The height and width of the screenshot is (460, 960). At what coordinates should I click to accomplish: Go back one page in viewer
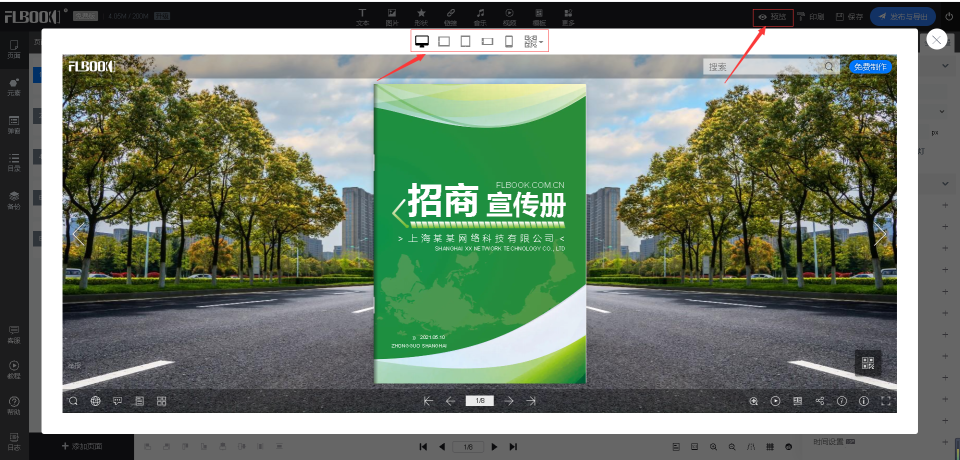[x=451, y=401]
